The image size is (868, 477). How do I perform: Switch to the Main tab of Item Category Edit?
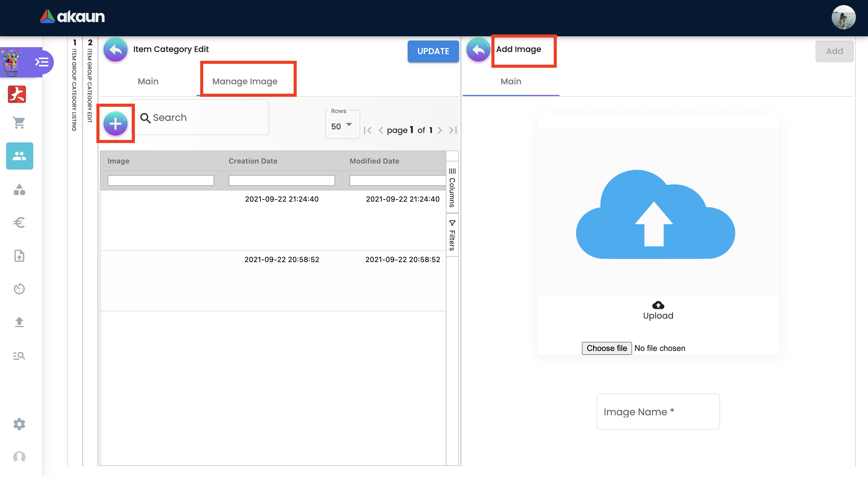coord(148,81)
